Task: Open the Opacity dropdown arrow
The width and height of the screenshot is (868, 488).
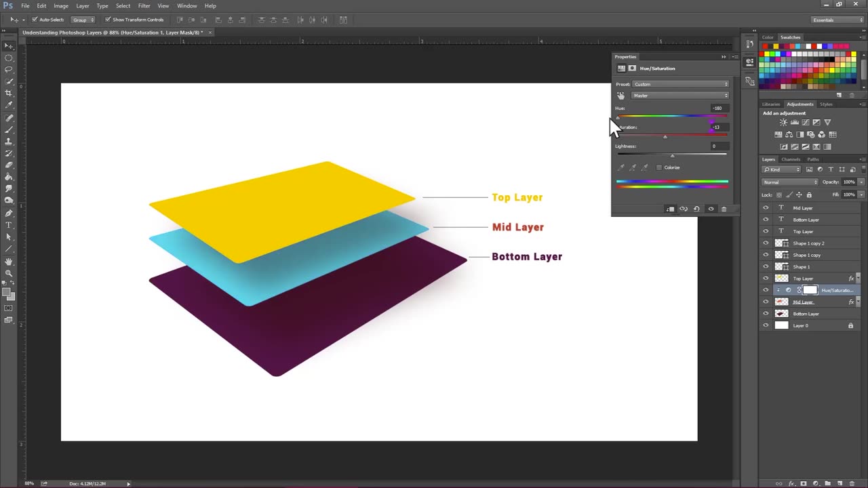Action: pos(861,182)
